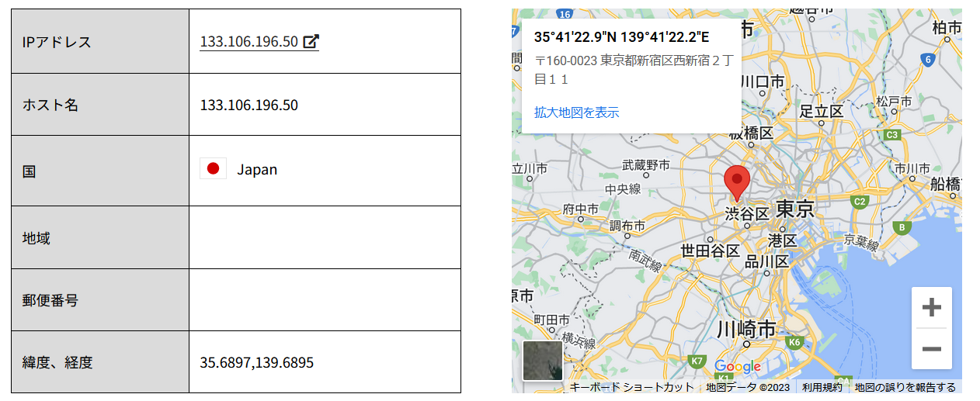Click the red map location pin
Screen dimensions: 980x401
point(737,184)
